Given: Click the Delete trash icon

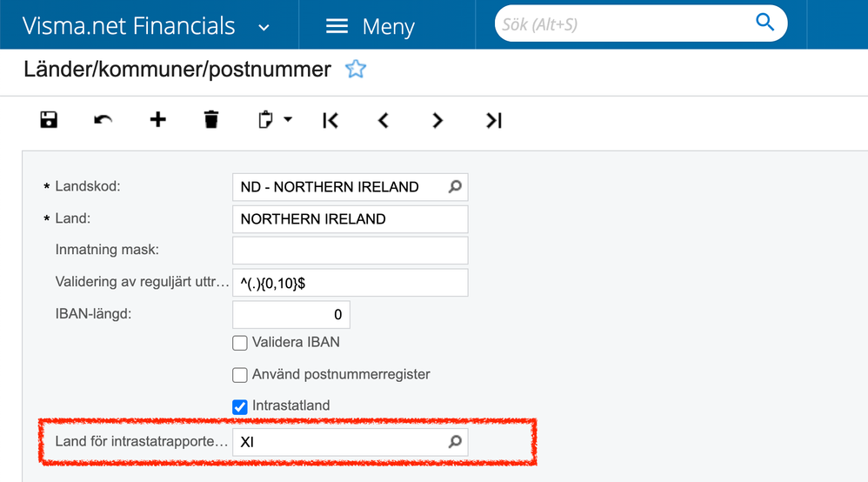Looking at the screenshot, I should [211, 120].
